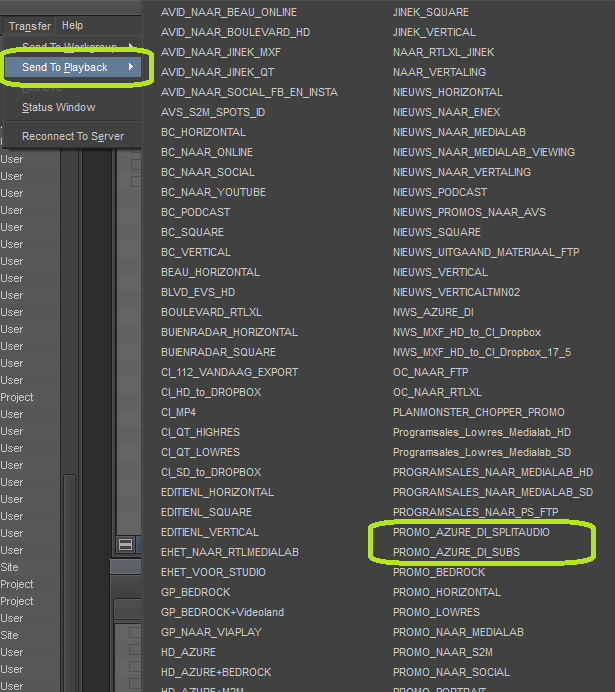Viewport: 615px width, 692px height.
Task: Pick PROMO_NAAR_S2M
Action: tap(443, 652)
